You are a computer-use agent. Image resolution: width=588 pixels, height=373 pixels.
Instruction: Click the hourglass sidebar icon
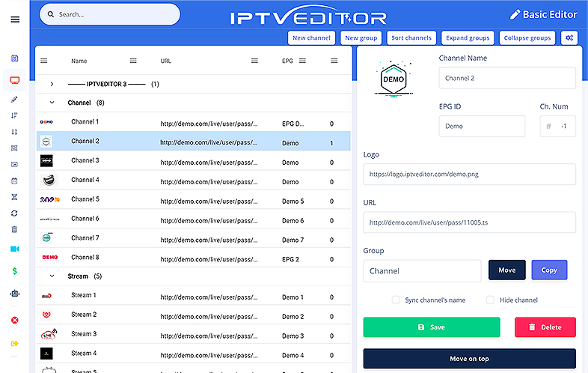[14, 197]
